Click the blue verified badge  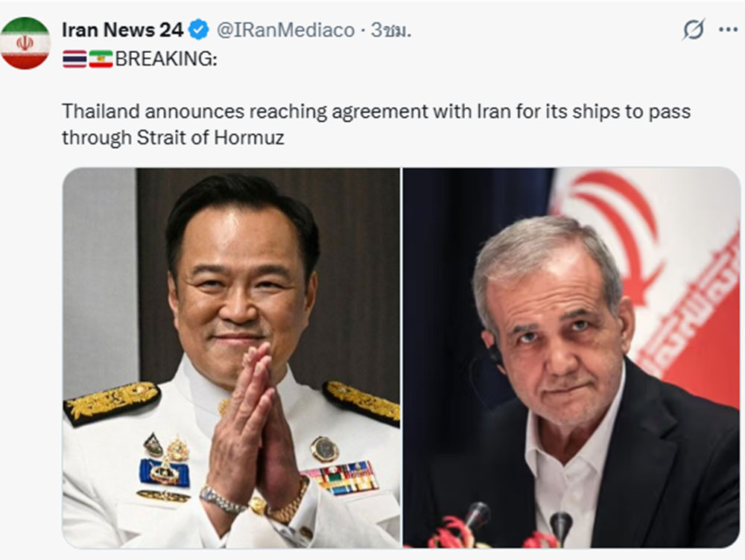point(199,30)
